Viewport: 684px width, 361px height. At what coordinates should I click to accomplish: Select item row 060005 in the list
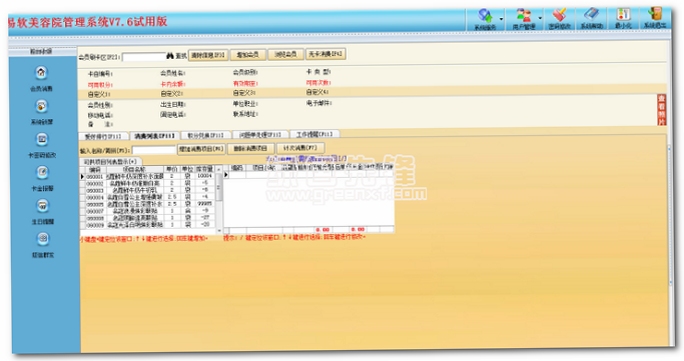tap(148, 204)
